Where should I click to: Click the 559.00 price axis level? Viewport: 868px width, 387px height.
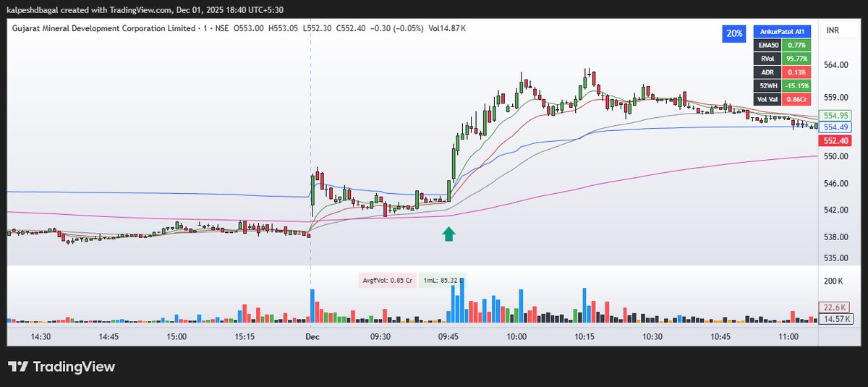click(x=835, y=98)
